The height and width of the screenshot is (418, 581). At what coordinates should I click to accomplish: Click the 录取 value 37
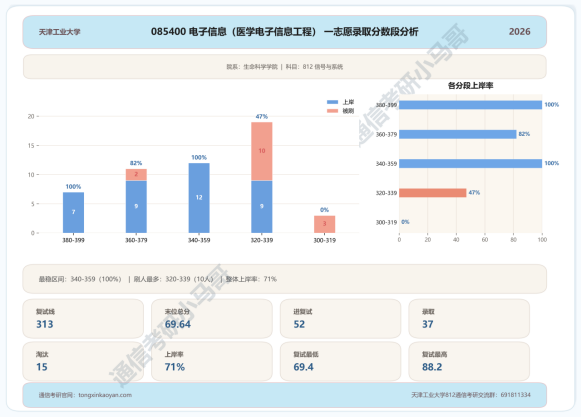[x=428, y=324]
